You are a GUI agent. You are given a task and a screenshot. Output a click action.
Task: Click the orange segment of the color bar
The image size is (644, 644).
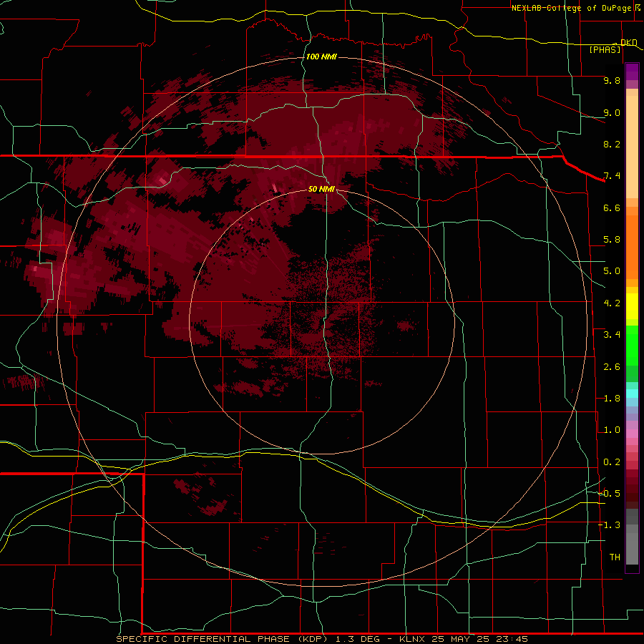[x=632, y=248]
